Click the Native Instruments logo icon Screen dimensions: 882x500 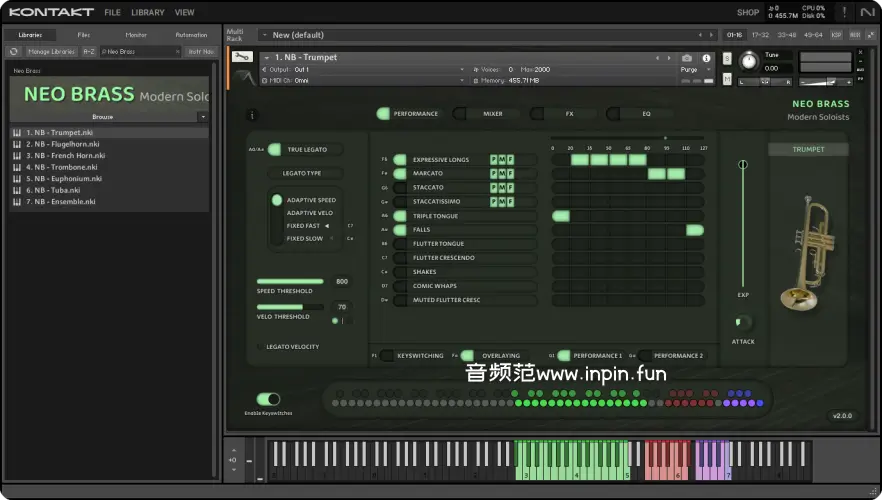[x=867, y=12]
